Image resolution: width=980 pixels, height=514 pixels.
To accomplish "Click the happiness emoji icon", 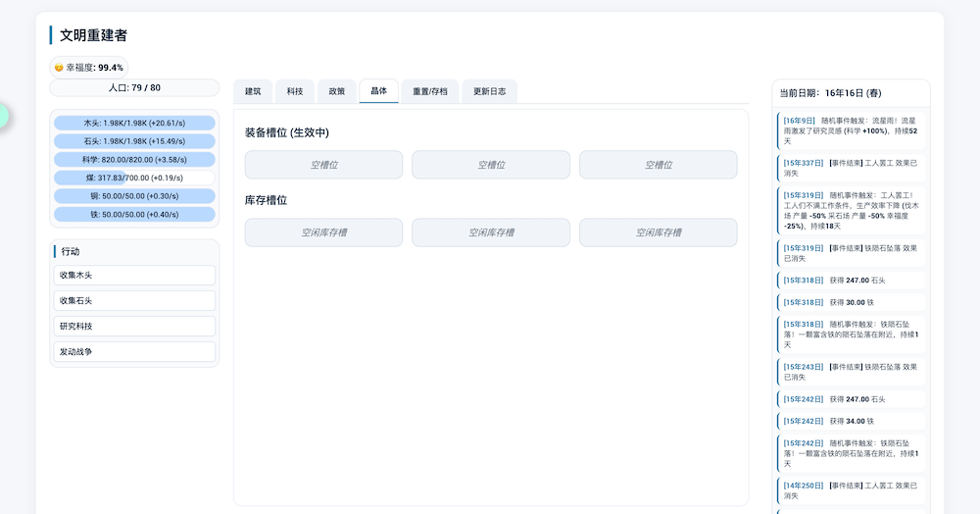I will pyautogui.click(x=59, y=68).
